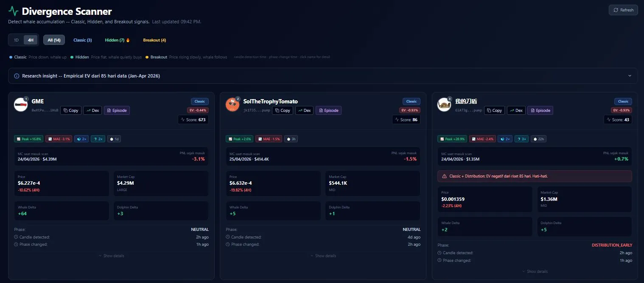Switch to the Hidden (7) filter tab
The height and width of the screenshot is (283, 644).
[115, 40]
